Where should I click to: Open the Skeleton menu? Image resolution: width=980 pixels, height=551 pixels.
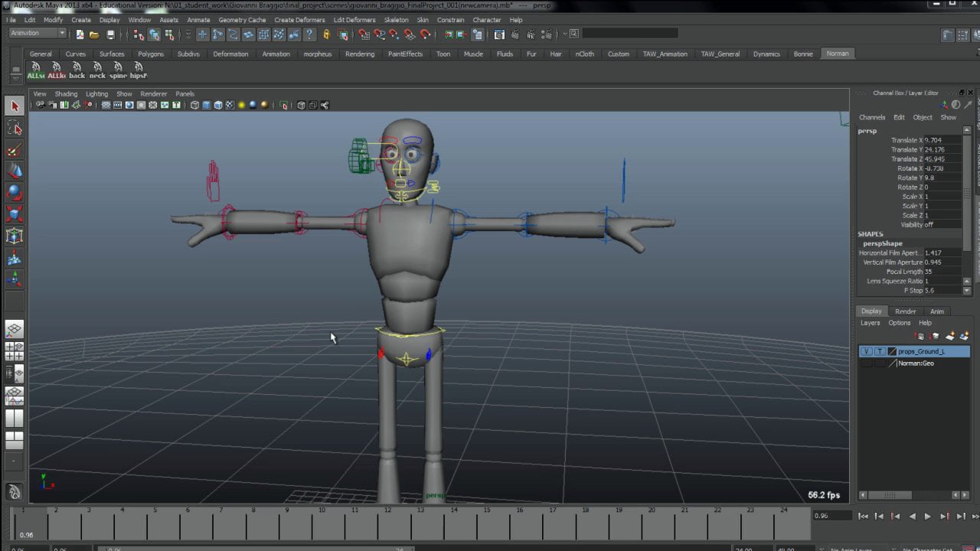tap(396, 20)
